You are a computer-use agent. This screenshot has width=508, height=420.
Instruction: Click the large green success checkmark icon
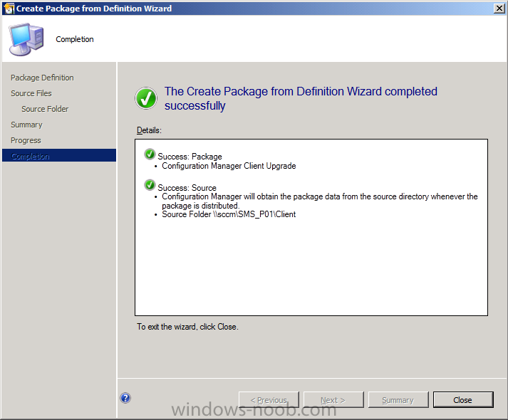tap(146, 98)
